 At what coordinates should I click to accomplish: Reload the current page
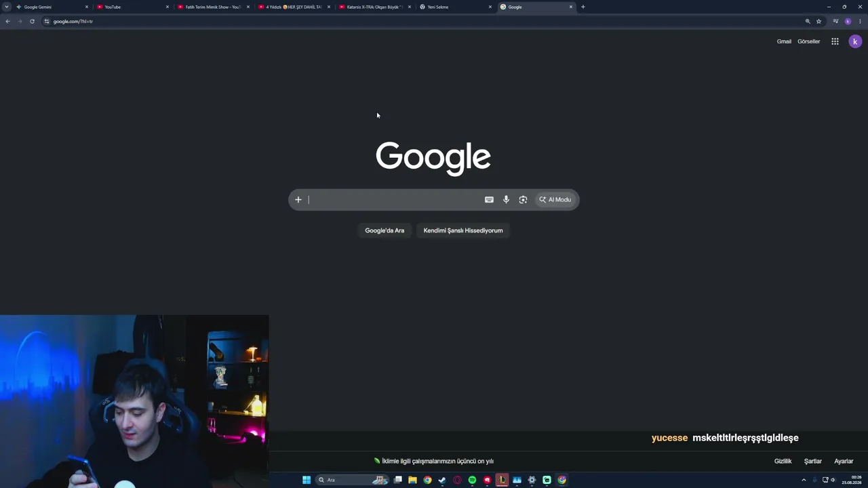(x=32, y=21)
